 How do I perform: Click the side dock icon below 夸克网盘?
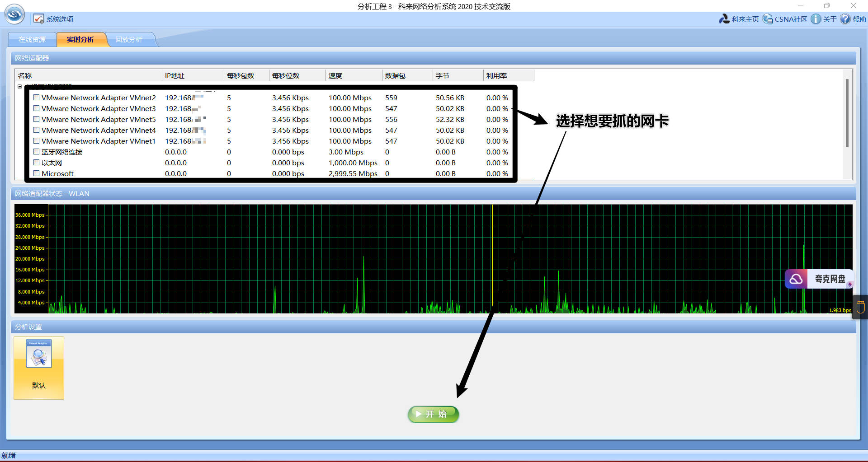860,307
